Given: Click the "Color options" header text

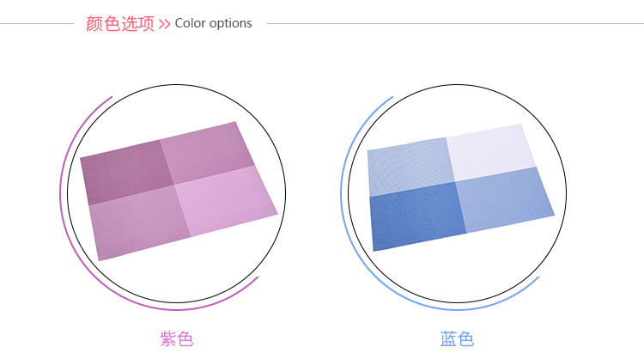Looking at the screenshot, I should [214, 24].
